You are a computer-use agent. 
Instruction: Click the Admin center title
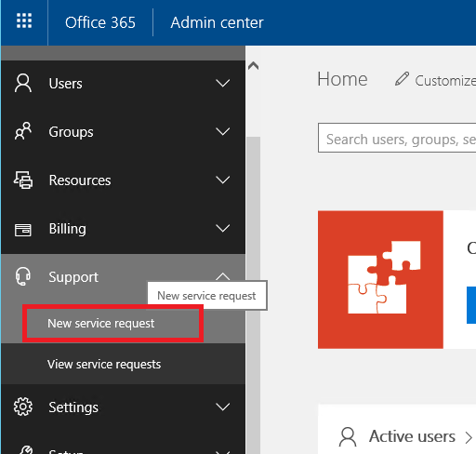[x=217, y=22]
